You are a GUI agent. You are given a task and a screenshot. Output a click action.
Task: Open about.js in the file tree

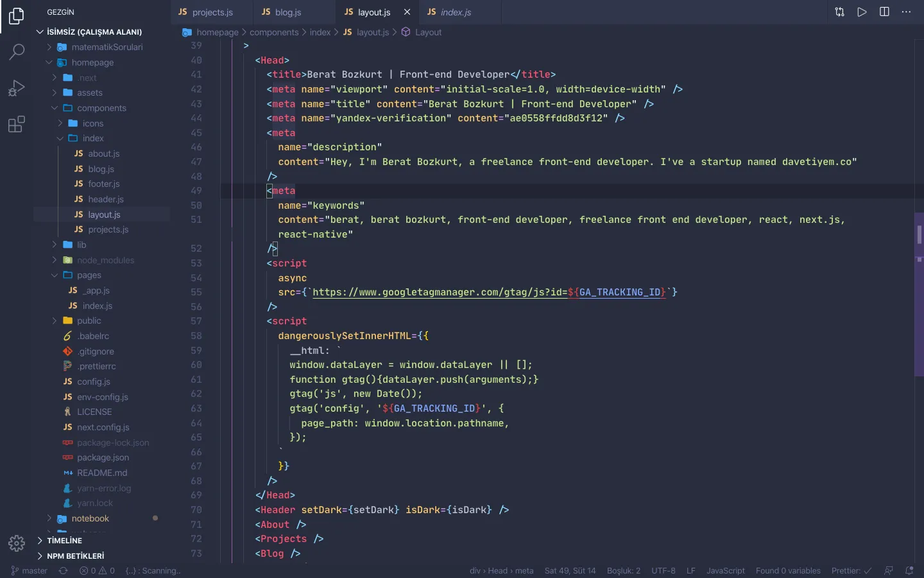click(x=101, y=153)
